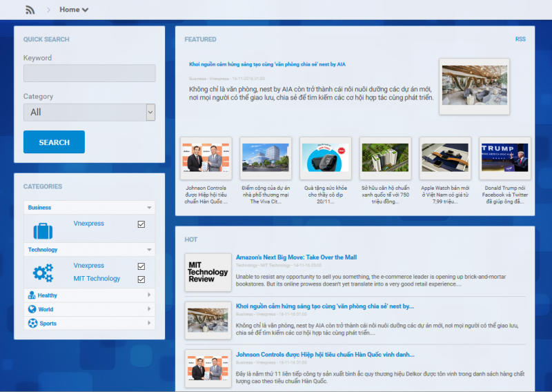Click caption 'Donald Trump nói Facebook và Twitter'
Screen dimensions: 552x392
(x=505, y=195)
